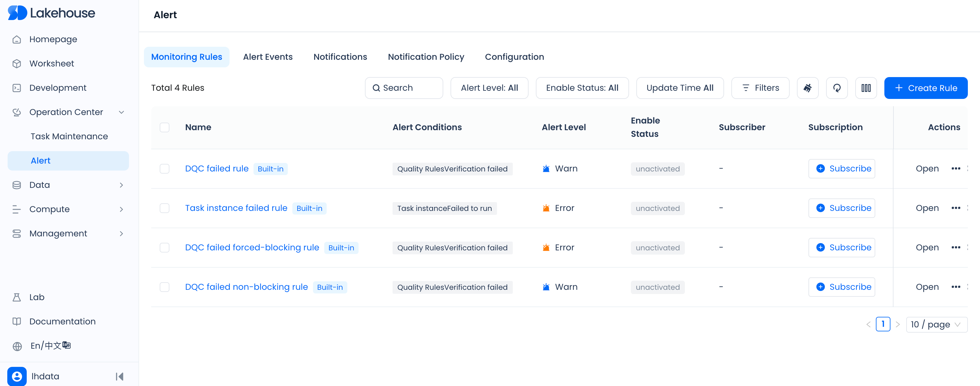Screen dimensions: 980x386
Task: Check the select-all rules checkbox
Action: click(164, 127)
